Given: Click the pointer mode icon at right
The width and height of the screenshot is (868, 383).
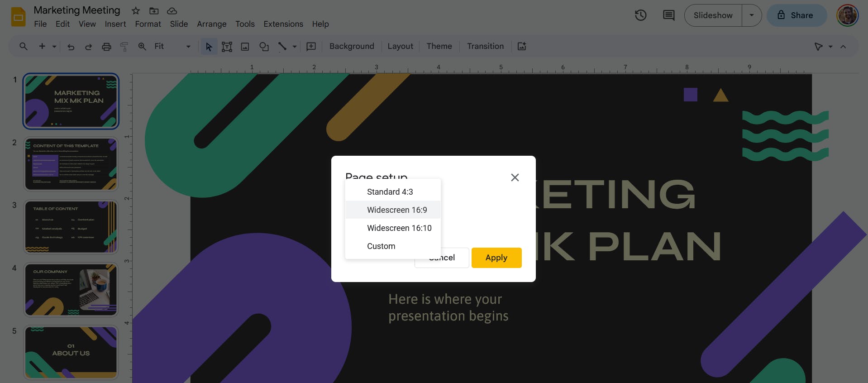Looking at the screenshot, I should pos(818,46).
